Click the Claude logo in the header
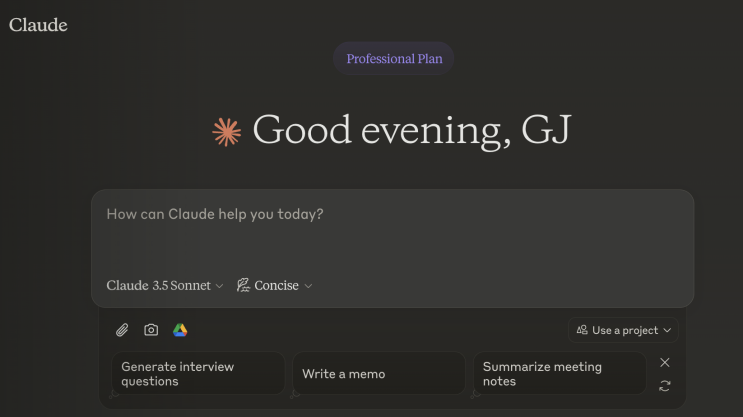This screenshot has width=743, height=417. click(38, 25)
